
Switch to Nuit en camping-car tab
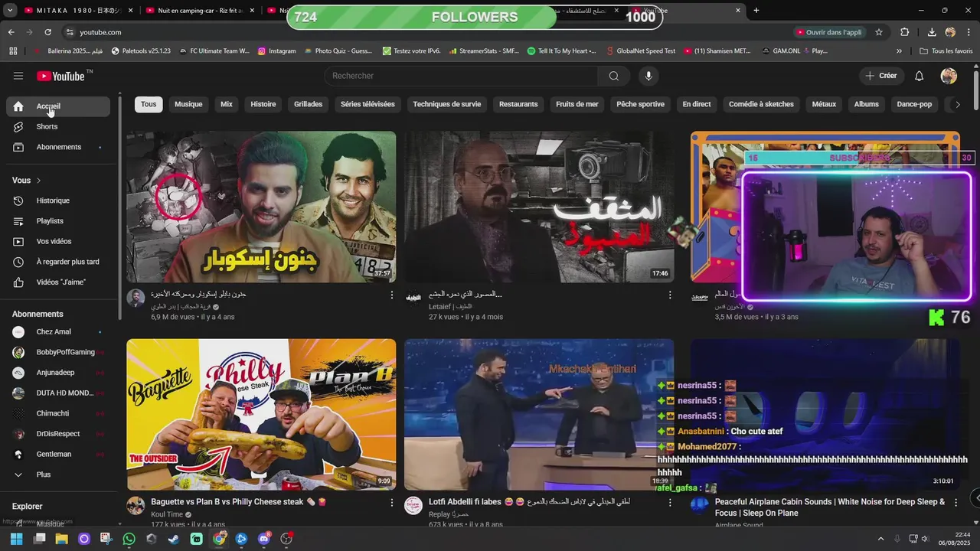(x=199, y=11)
